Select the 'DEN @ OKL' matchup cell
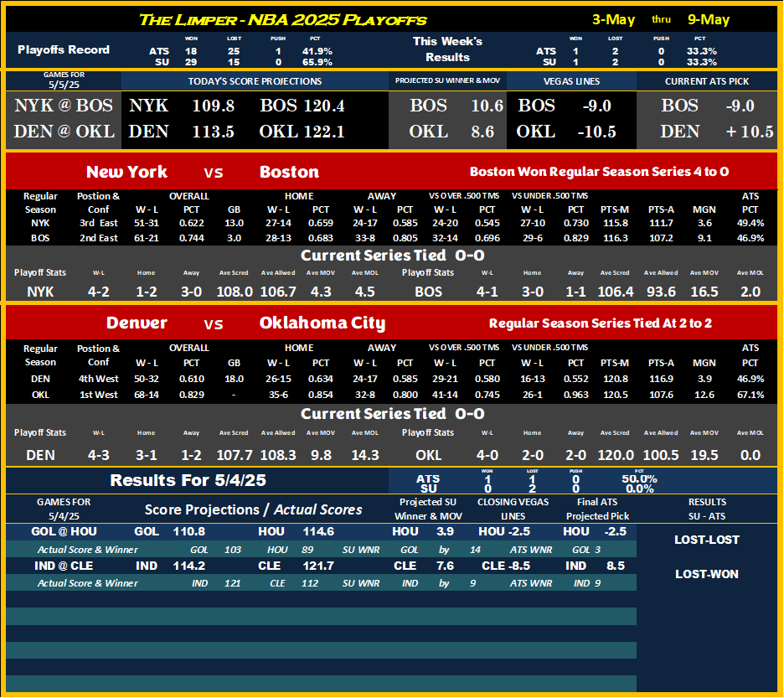This screenshot has height=698, width=784. [x=64, y=132]
